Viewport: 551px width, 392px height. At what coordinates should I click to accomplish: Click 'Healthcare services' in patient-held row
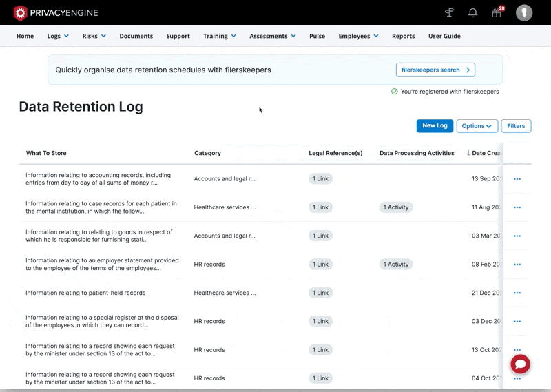[x=225, y=293]
